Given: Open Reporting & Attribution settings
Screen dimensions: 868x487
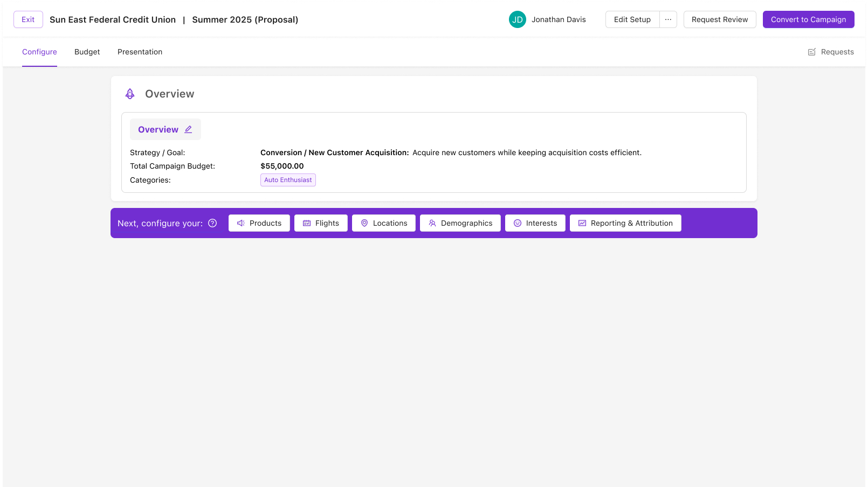Looking at the screenshot, I should (625, 223).
